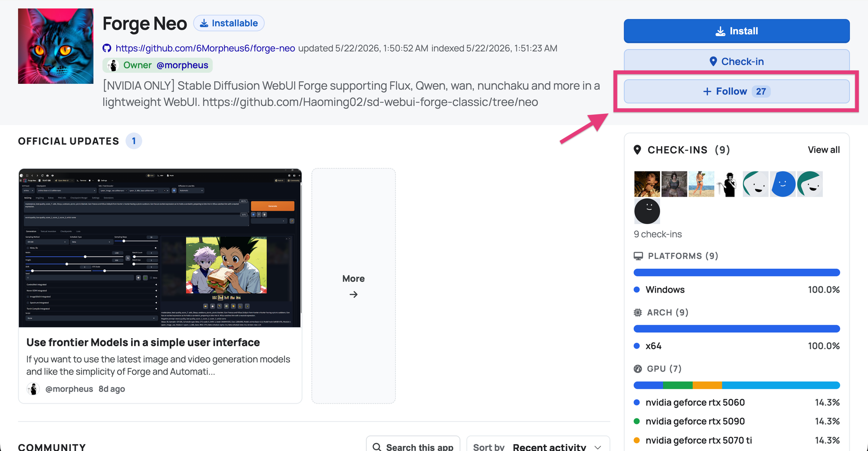Click the Windows platform progress bar
The width and height of the screenshot is (868, 451).
tap(736, 273)
